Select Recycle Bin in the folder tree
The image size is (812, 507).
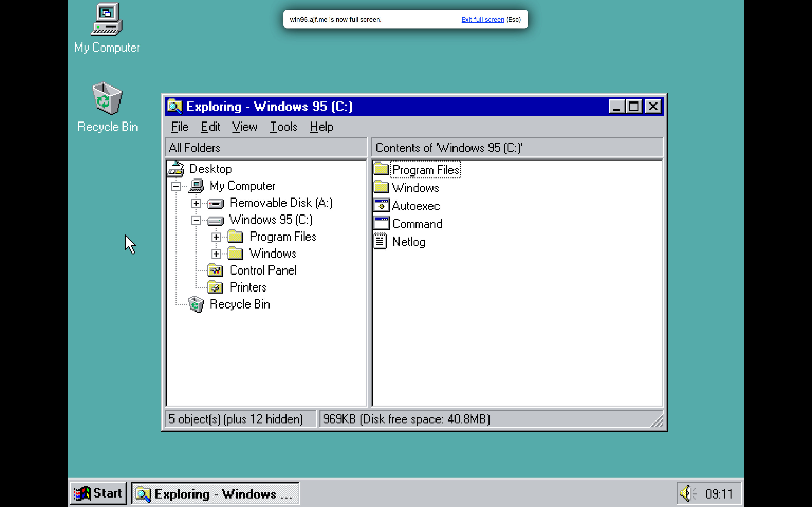[x=239, y=304]
